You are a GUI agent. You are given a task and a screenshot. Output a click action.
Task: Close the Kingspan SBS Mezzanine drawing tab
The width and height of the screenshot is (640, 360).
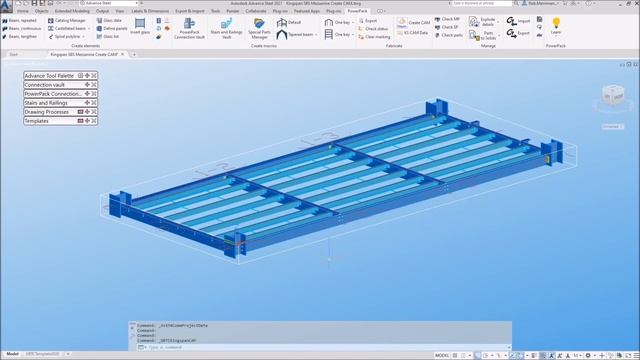pos(122,54)
